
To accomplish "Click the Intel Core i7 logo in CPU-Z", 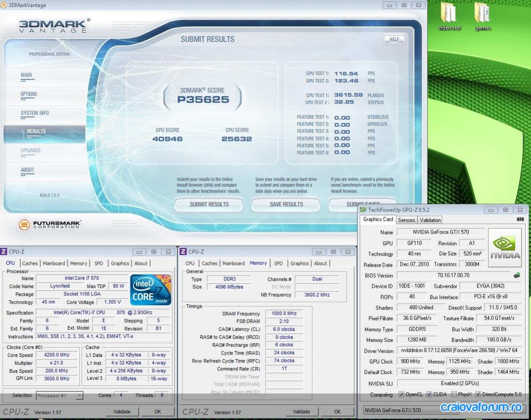I will pos(151,290).
